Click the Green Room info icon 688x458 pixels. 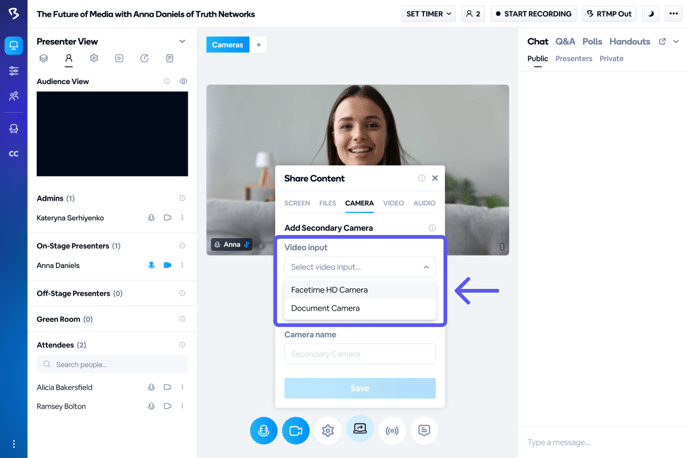182,319
